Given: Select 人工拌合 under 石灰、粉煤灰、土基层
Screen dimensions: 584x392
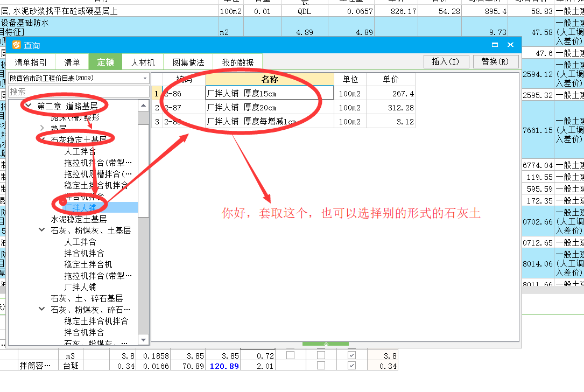Looking at the screenshot, I should (x=80, y=242).
